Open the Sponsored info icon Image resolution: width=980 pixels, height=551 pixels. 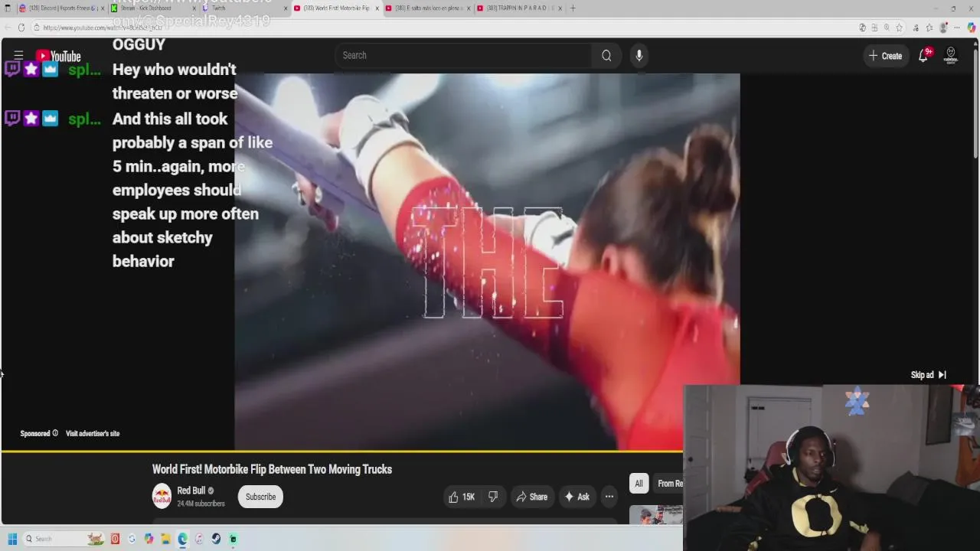pos(54,433)
